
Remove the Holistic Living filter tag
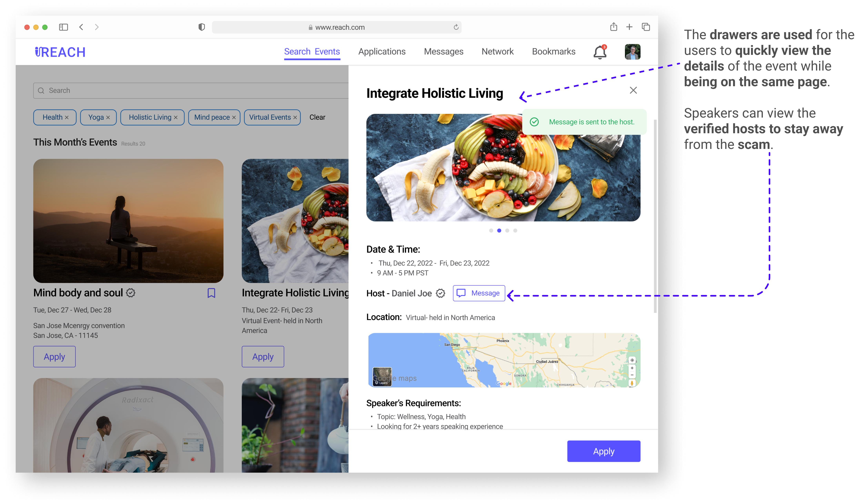(x=176, y=118)
